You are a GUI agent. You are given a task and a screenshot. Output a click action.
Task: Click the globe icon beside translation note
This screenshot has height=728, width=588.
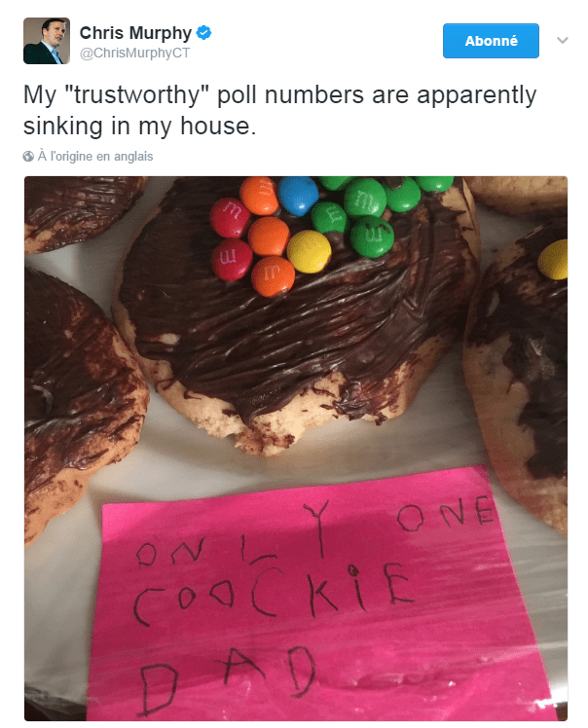[28, 157]
